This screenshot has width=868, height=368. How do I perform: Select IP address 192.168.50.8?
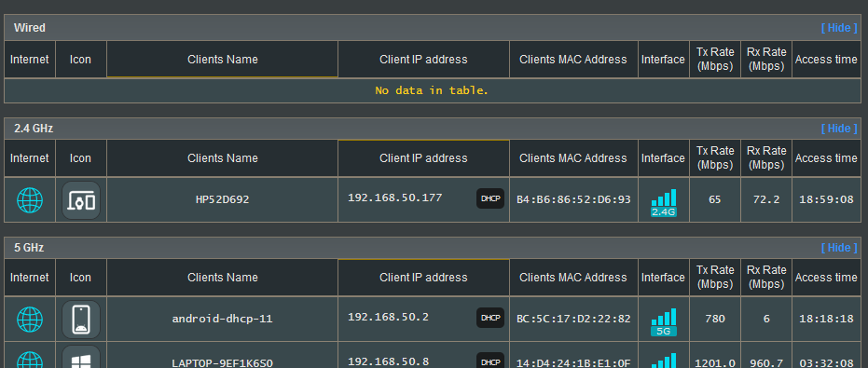point(388,361)
